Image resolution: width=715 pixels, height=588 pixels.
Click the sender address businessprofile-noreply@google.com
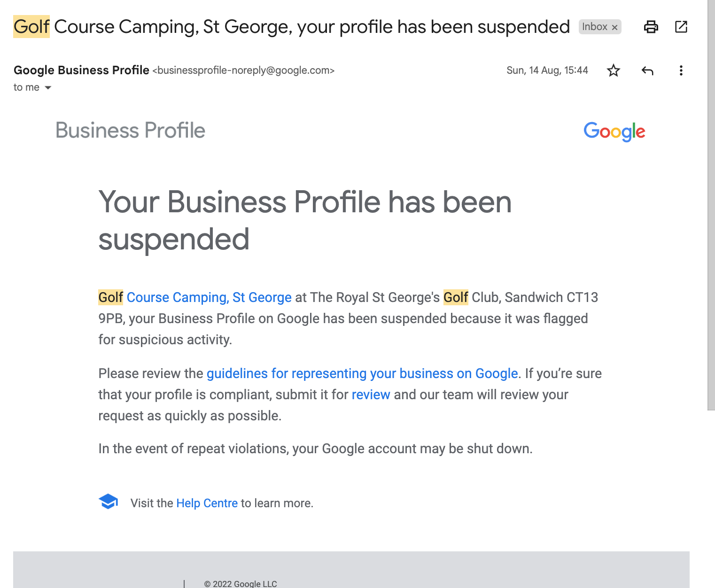(243, 70)
